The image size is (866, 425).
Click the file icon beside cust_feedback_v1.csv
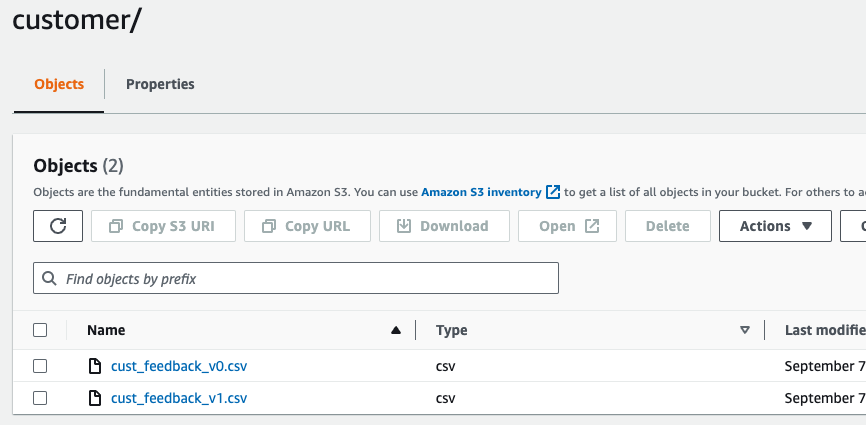(96, 398)
